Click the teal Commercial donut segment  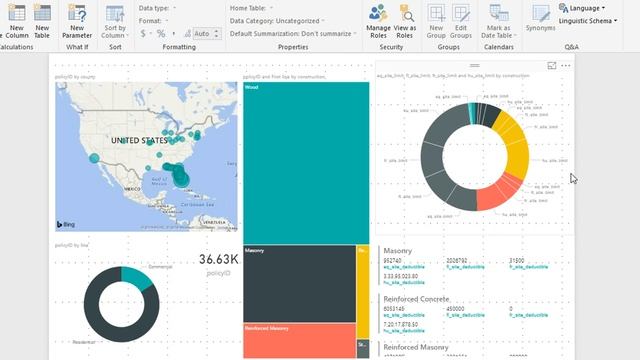137,277
